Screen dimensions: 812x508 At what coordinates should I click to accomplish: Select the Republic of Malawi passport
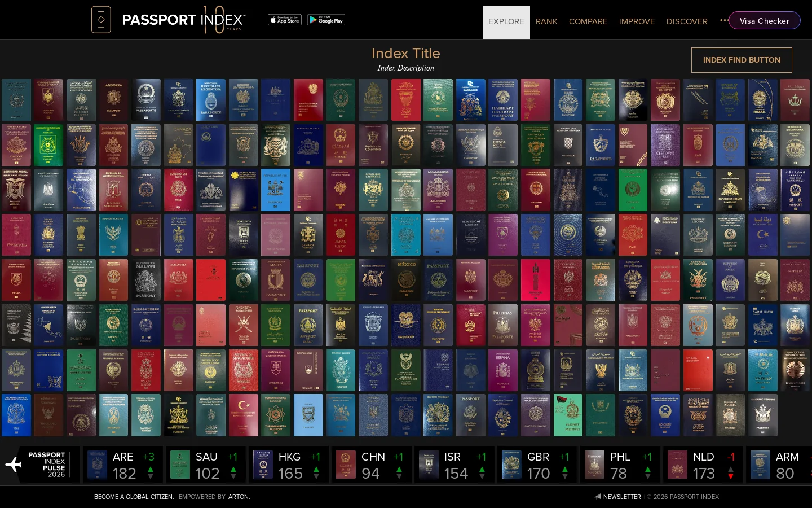146,280
